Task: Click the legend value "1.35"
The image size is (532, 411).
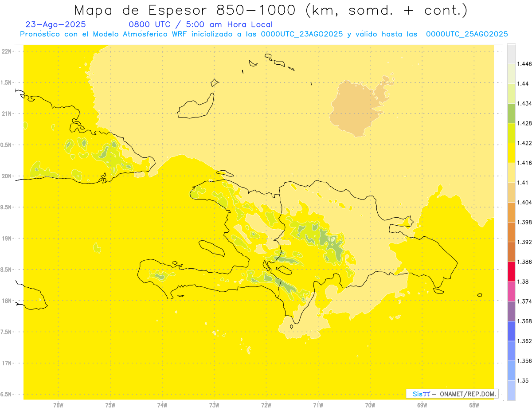Action: (x=523, y=380)
